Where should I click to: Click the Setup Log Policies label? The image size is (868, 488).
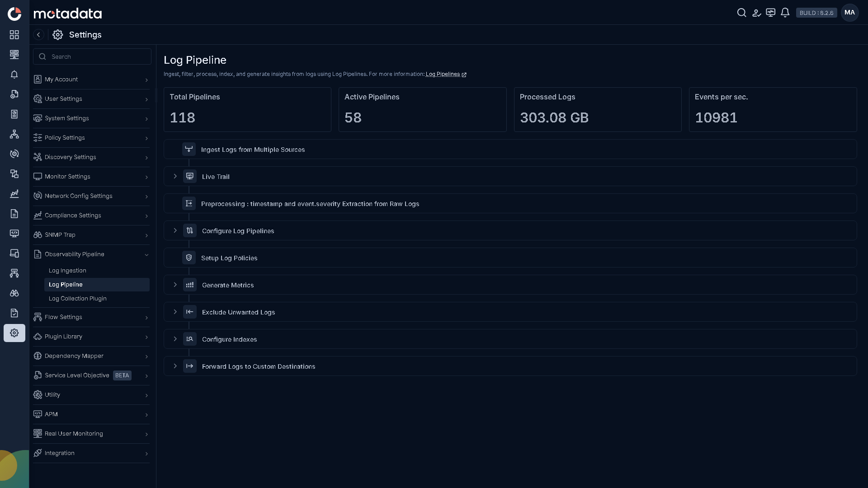[x=229, y=258]
